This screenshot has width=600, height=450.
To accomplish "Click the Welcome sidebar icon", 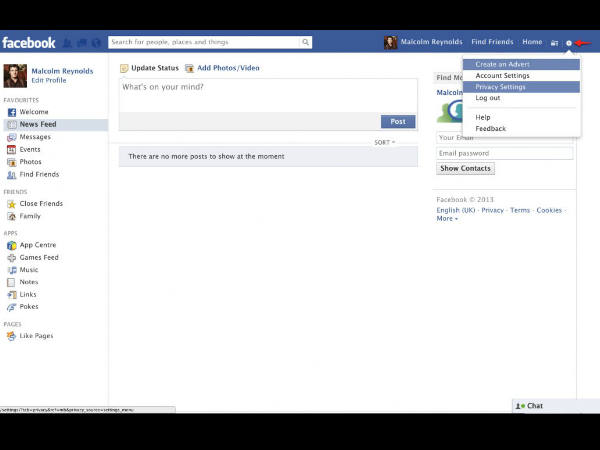I will [12, 112].
